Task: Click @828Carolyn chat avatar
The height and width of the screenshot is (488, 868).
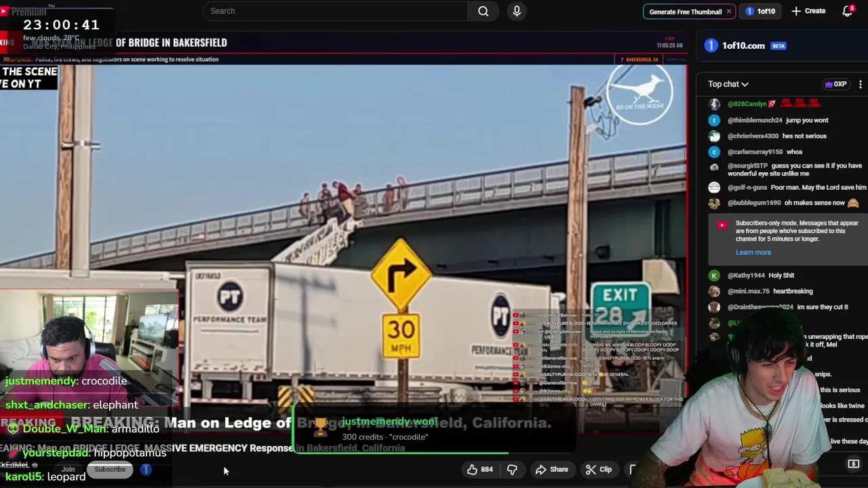Action: click(x=714, y=104)
